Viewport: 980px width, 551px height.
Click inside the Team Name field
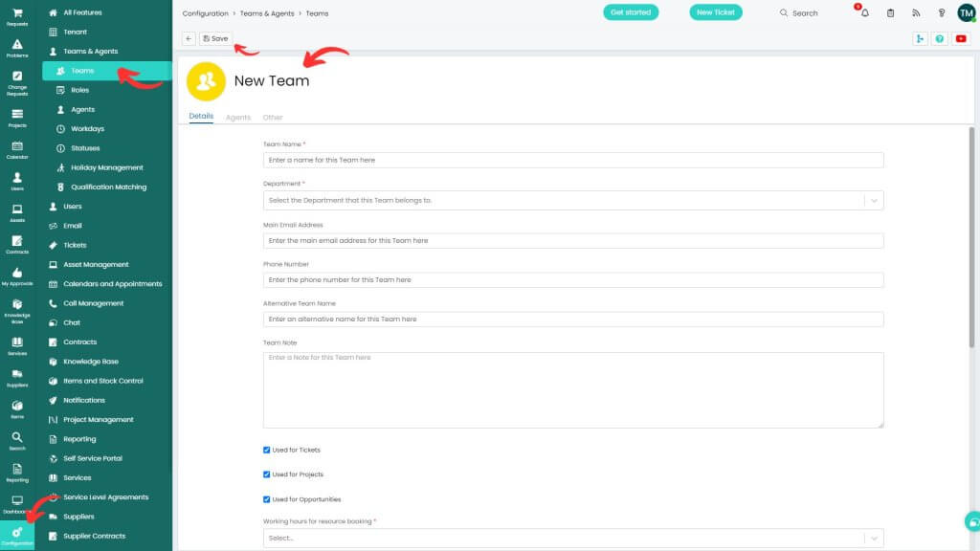[x=572, y=160]
